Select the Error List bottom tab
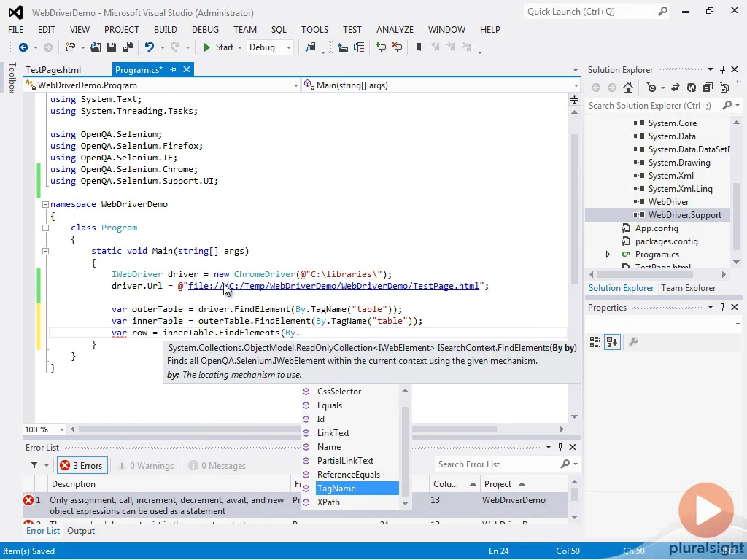Image resolution: width=747 pixels, height=560 pixels. (x=43, y=531)
